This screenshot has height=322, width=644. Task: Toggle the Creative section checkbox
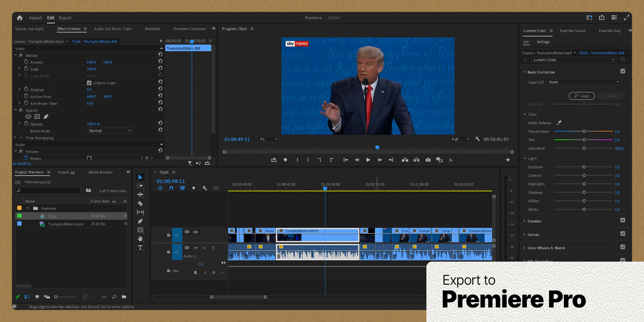tap(623, 220)
